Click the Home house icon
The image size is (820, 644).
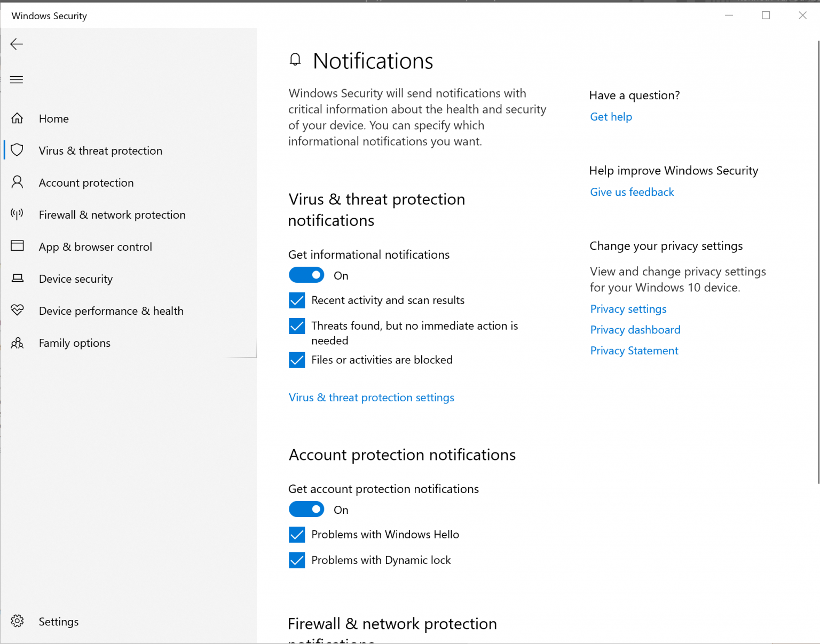17,118
